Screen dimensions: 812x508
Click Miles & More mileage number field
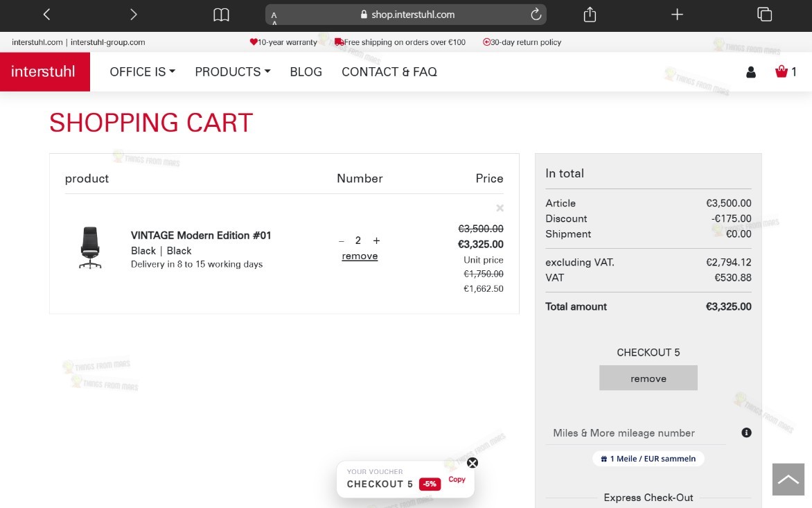pos(636,433)
